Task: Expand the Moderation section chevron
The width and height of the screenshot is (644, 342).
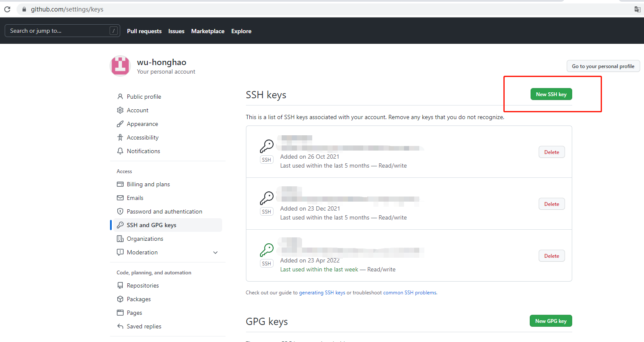Action: pyautogui.click(x=215, y=252)
